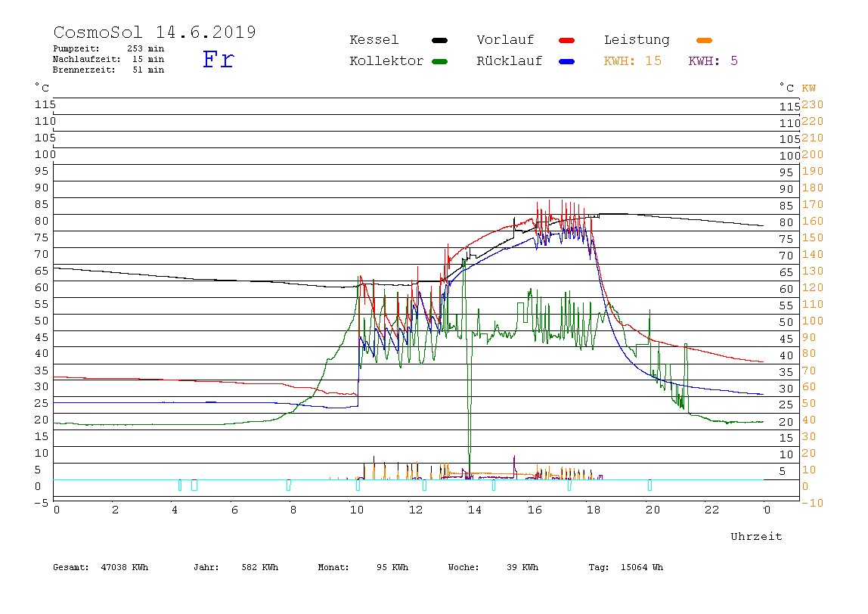
Task: Click the cyan marker at hour 8
Action: pyautogui.click(x=288, y=485)
